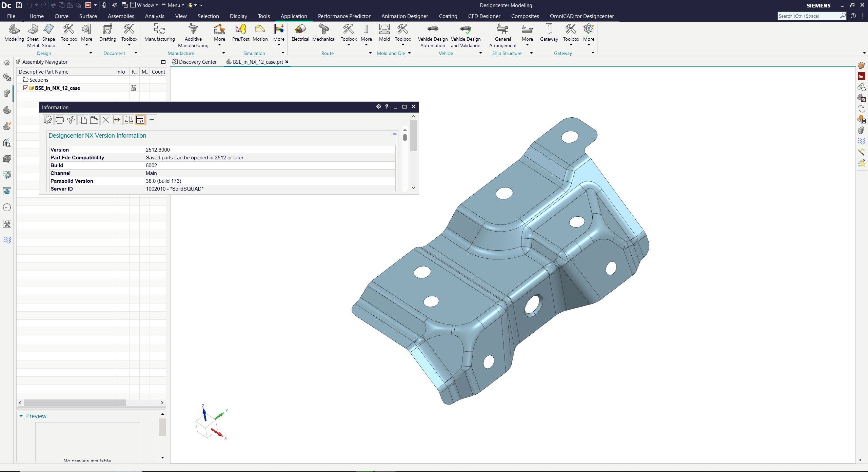Click the Save As icon in Information toolbar
The image size is (868, 472).
pos(48,120)
